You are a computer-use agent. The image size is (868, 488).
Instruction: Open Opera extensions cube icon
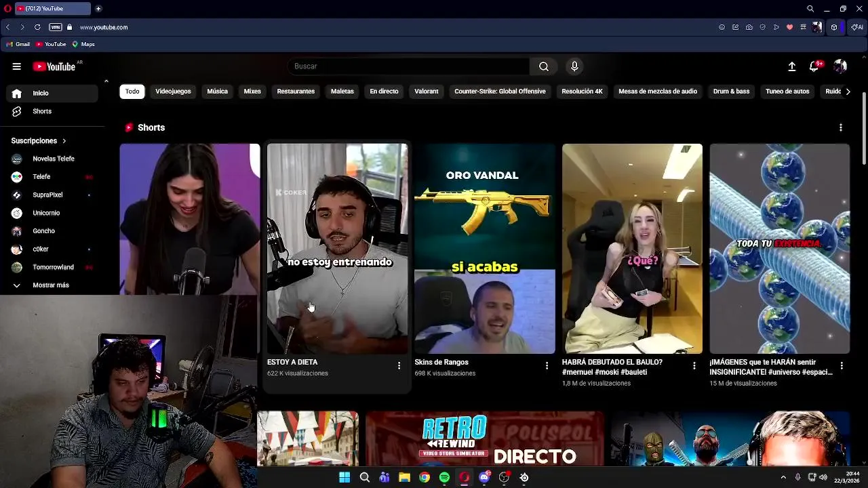834,27
